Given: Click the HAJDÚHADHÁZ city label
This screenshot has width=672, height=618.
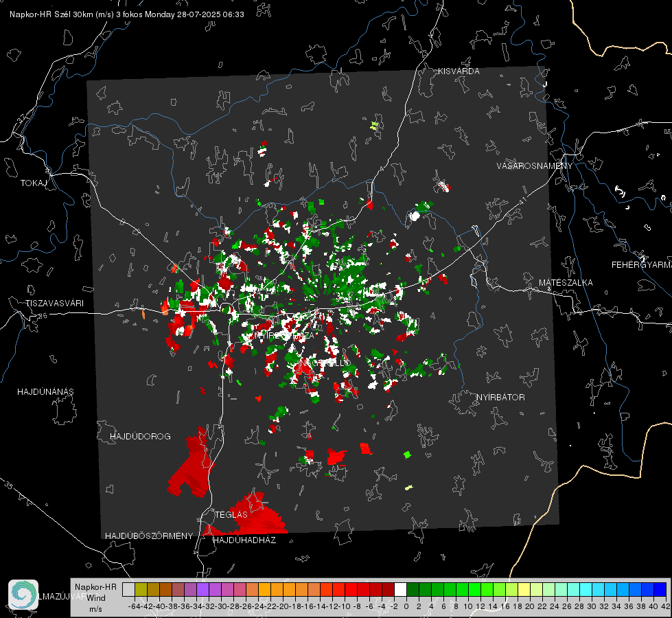Looking at the screenshot, I should click(x=244, y=540).
